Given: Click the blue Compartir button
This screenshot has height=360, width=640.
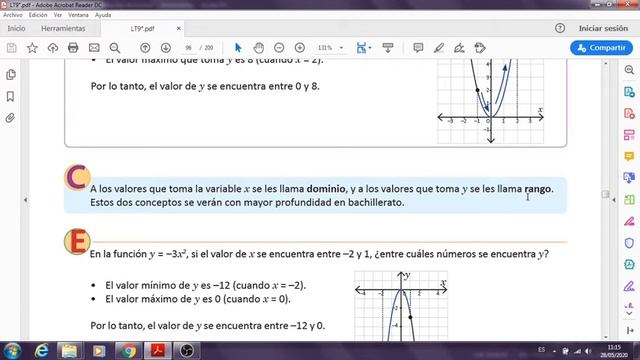Looking at the screenshot, I should (601, 48).
